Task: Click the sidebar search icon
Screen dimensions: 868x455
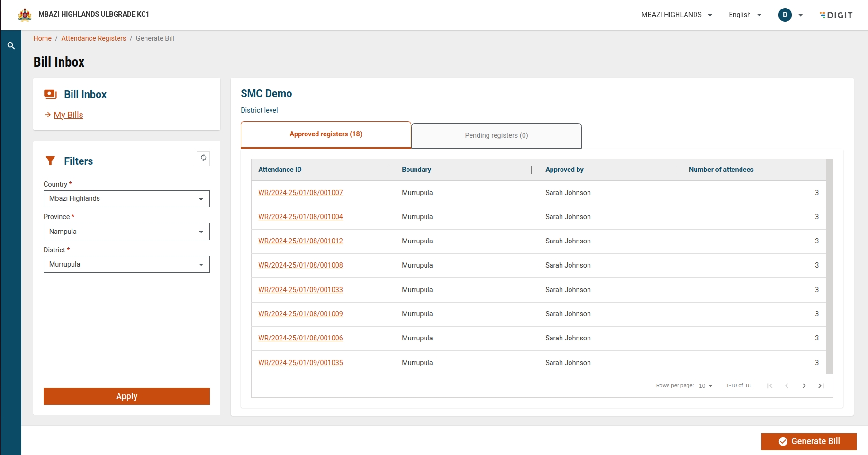Action: [11, 46]
